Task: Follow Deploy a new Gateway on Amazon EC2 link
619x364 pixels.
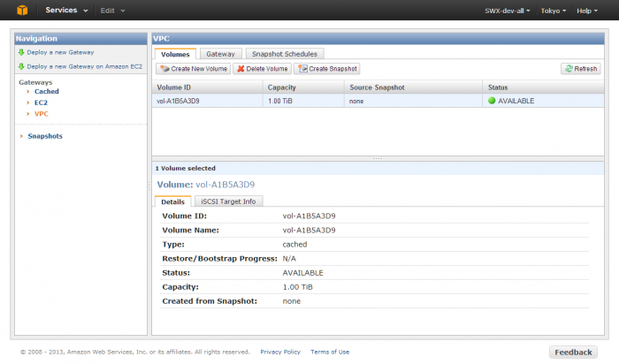Action: 85,66
